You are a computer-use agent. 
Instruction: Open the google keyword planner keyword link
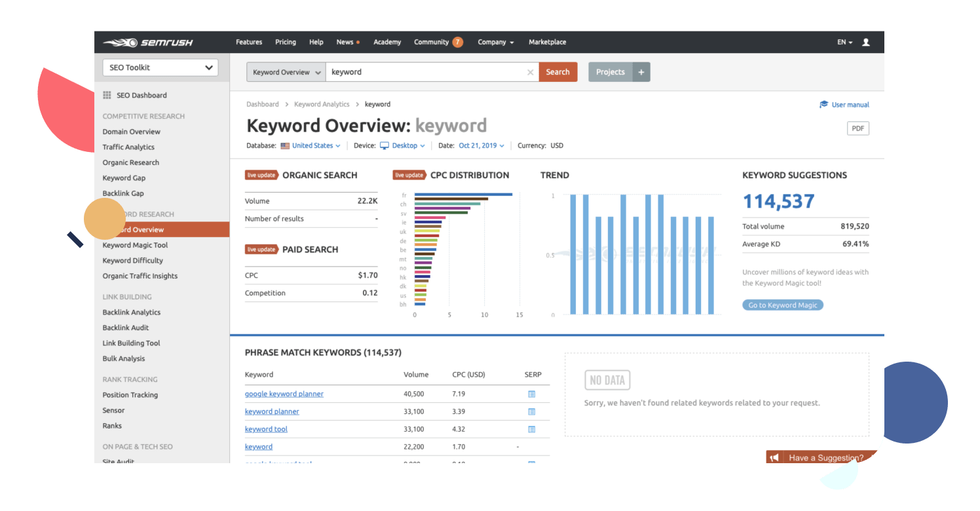pos(284,394)
